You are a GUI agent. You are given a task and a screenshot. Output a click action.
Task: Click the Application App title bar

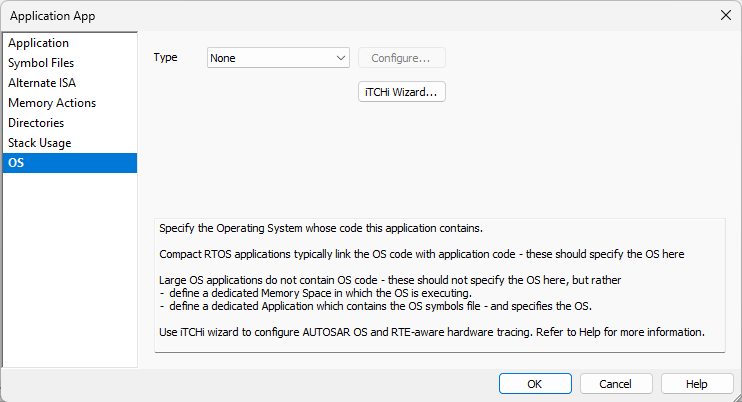pyautogui.click(x=300, y=16)
